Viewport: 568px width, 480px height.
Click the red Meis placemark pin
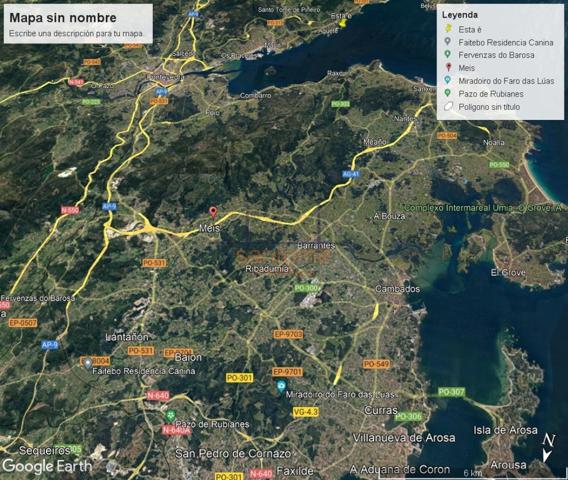213,212
